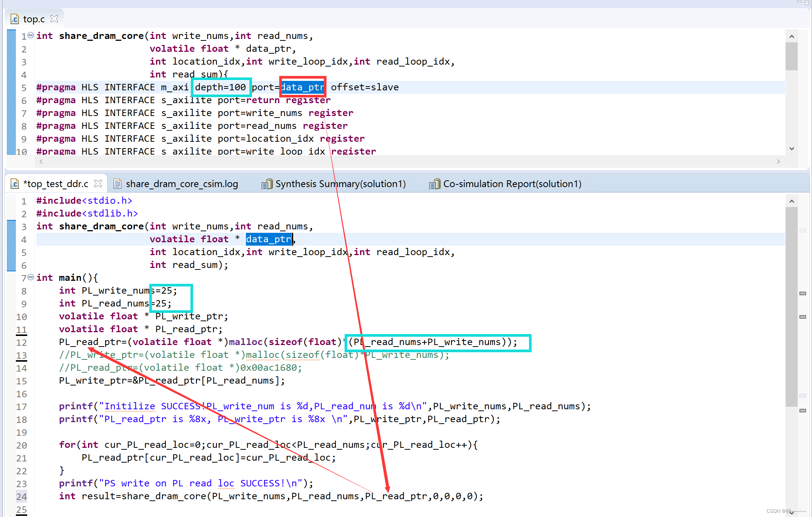
Task: Click the Synthesis Summary report icon
Action: coord(267,184)
